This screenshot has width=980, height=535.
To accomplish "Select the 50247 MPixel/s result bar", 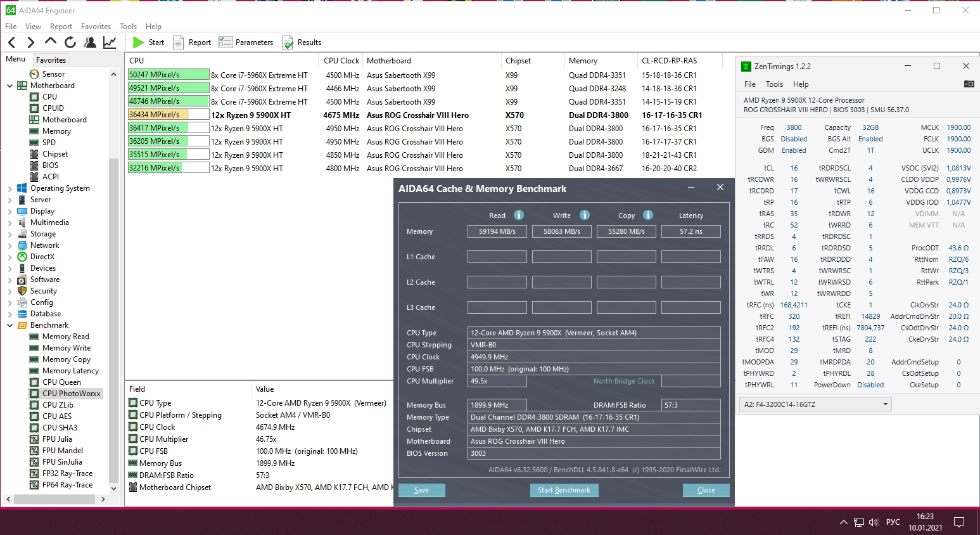I will tap(169, 75).
